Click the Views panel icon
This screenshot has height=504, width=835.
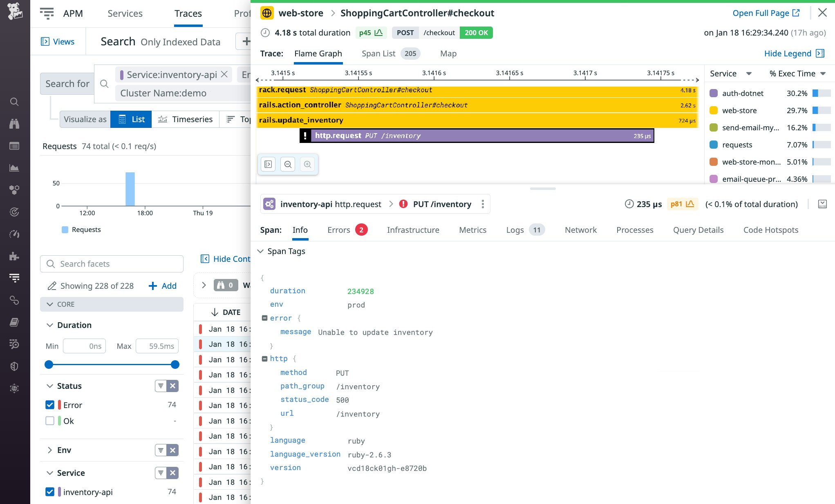[45, 42]
